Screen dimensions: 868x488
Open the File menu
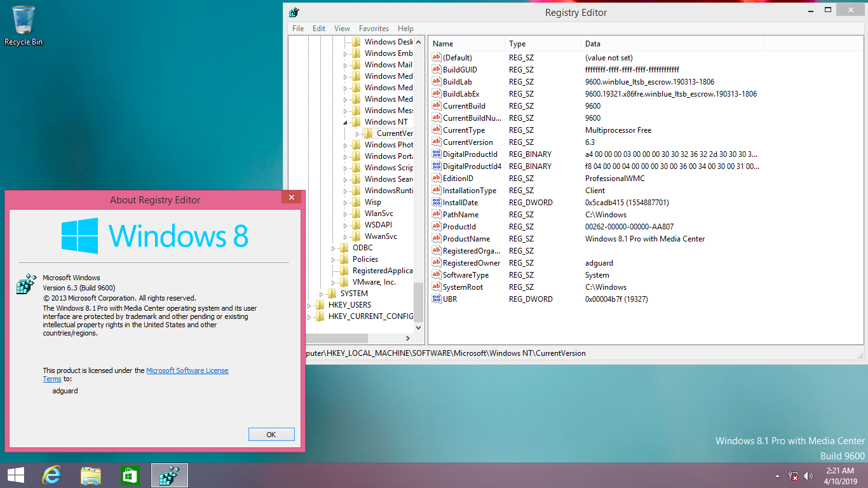coord(298,29)
